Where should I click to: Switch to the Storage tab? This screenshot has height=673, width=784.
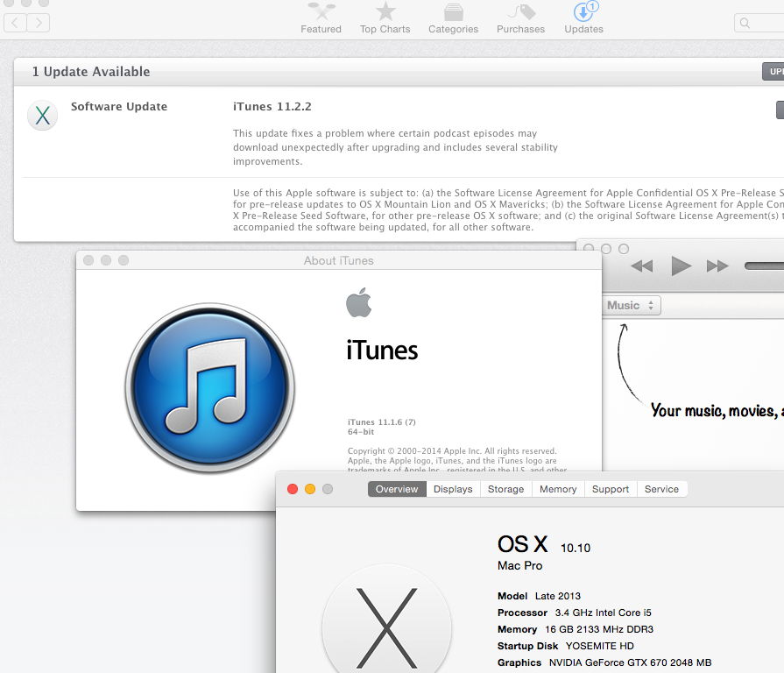click(x=506, y=489)
